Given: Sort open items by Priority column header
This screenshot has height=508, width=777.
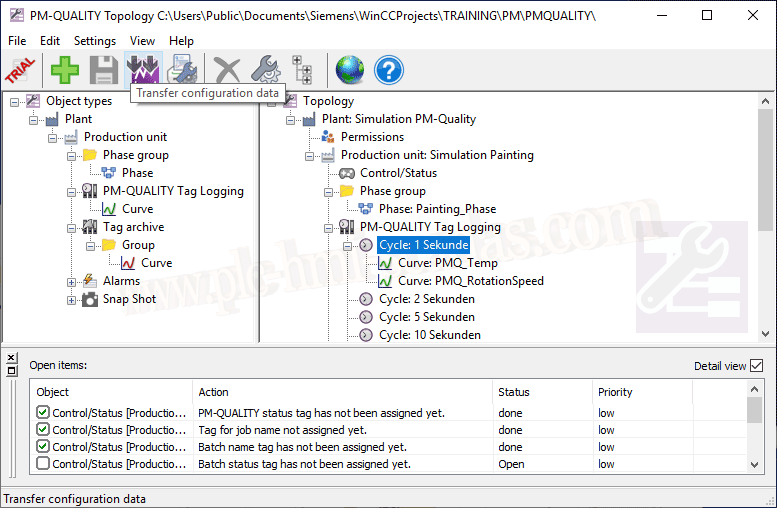Looking at the screenshot, I should click(x=615, y=392).
